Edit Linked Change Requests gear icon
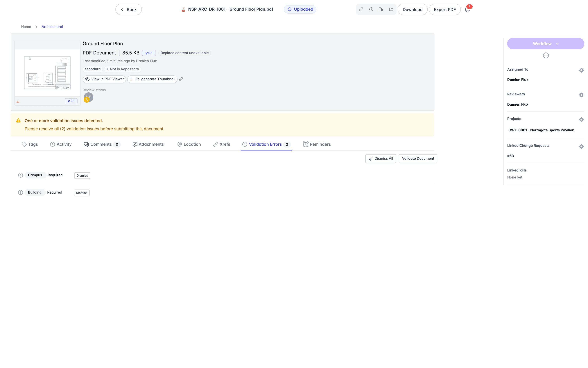The height and width of the screenshot is (368, 588). (x=581, y=146)
